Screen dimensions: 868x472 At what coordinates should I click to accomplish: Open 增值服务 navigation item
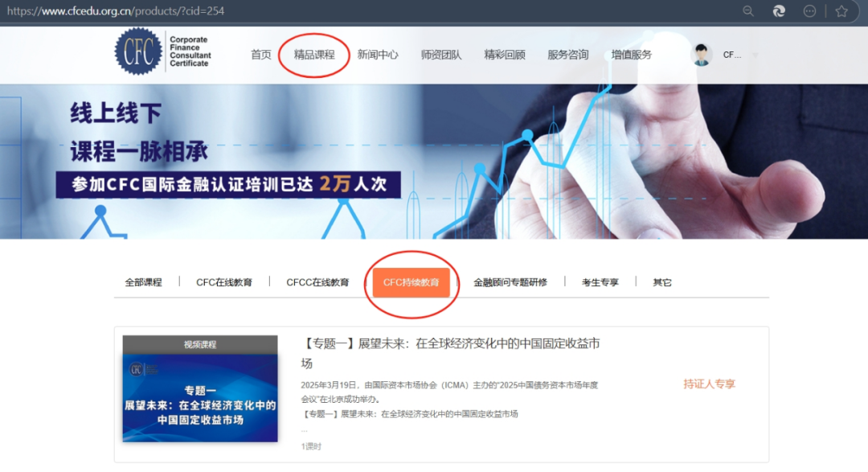(x=632, y=55)
